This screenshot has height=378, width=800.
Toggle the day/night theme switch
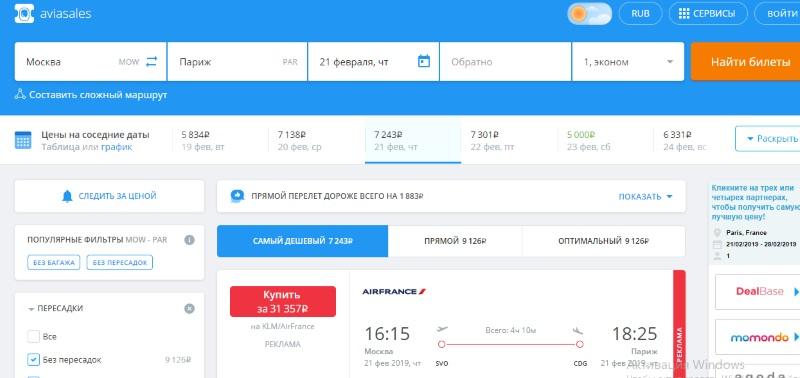589,14
